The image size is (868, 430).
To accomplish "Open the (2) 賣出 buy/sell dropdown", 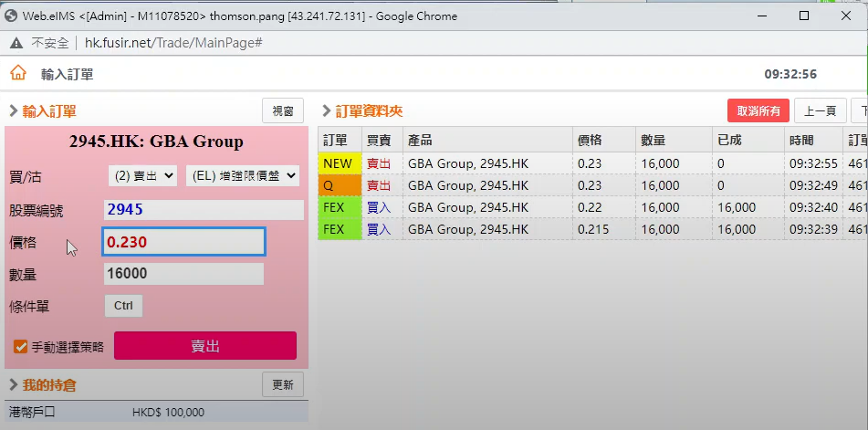I will [x=142, y=176].
